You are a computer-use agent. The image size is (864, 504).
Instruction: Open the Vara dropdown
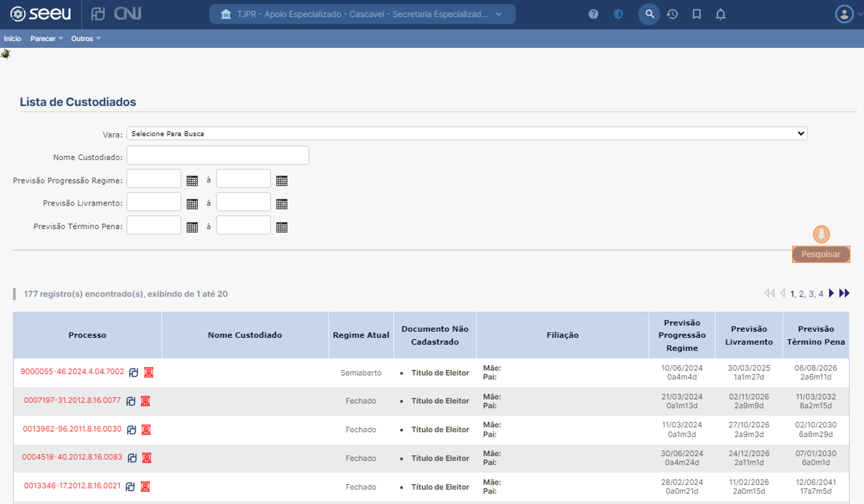[x=467, y=133]
